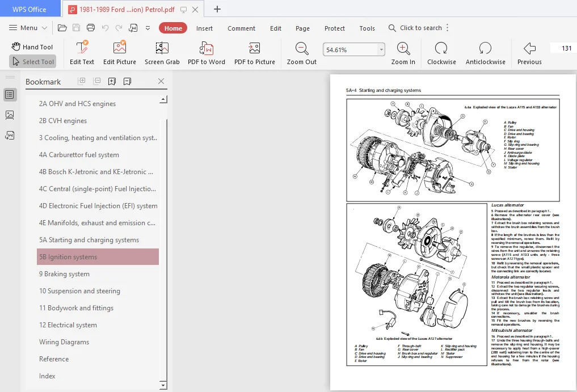Click the delete bookmark icon
The width and height of the screenshot is (577, 392).
point(127,81)
